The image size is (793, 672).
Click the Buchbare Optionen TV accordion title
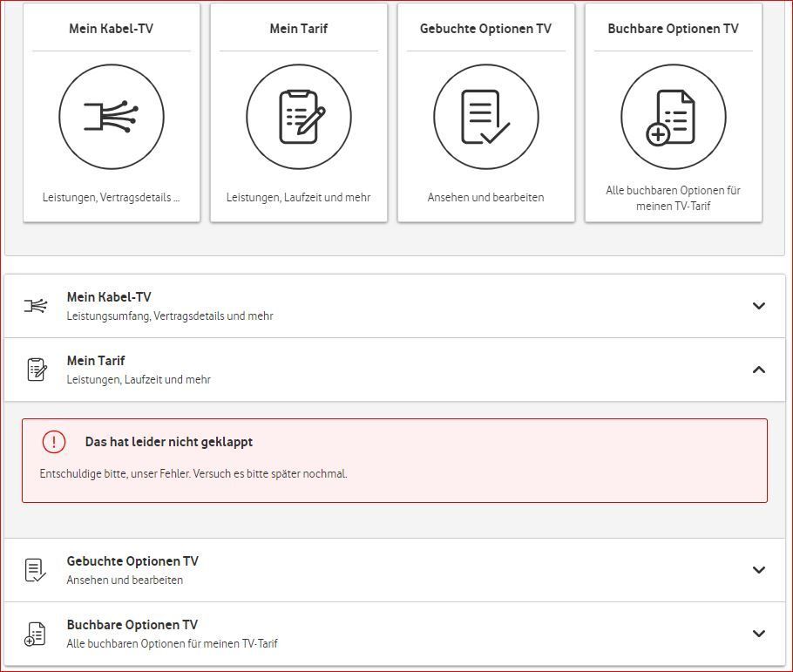click(132, 625)
